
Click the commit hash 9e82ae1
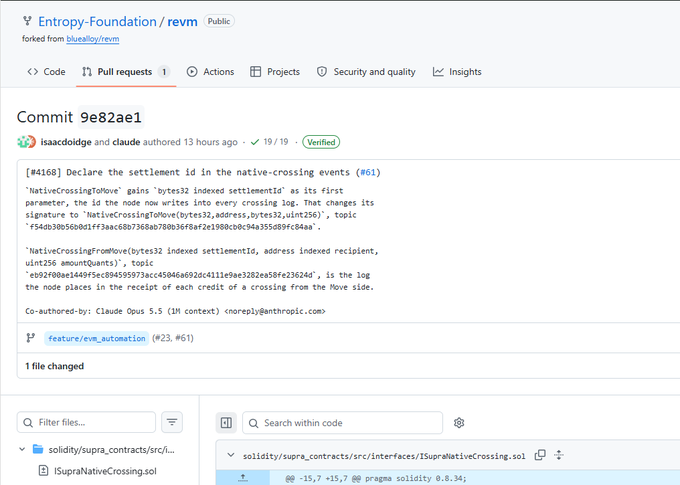[x=111, y=117]
